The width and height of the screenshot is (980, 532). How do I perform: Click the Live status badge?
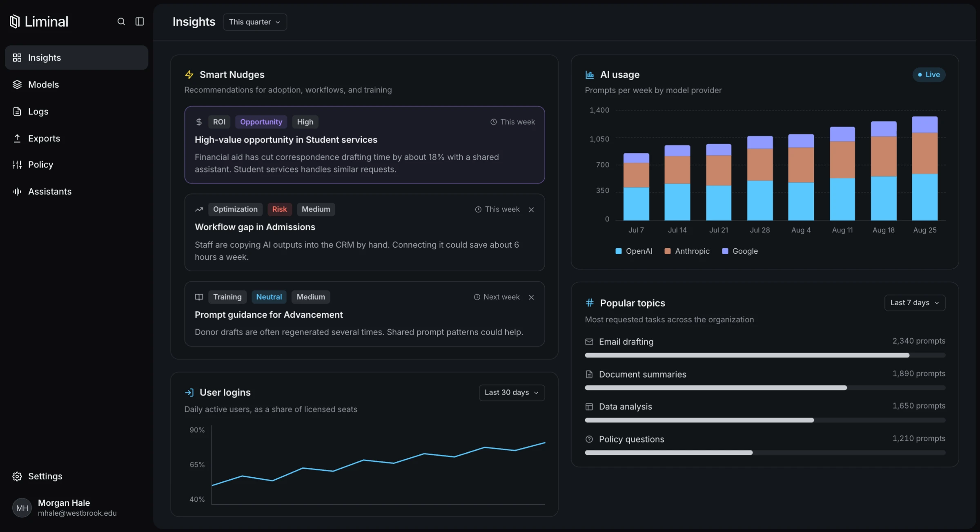tap(929, 75)
